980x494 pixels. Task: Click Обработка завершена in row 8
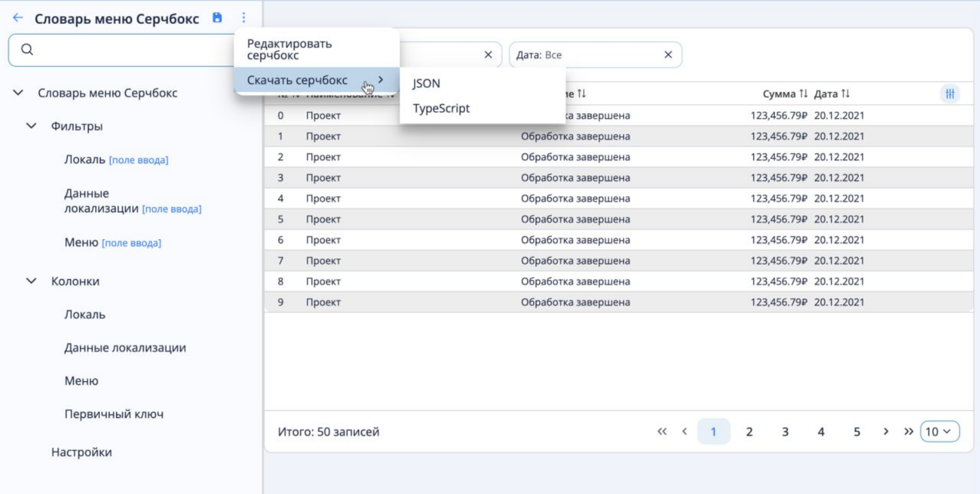[576, 281]
